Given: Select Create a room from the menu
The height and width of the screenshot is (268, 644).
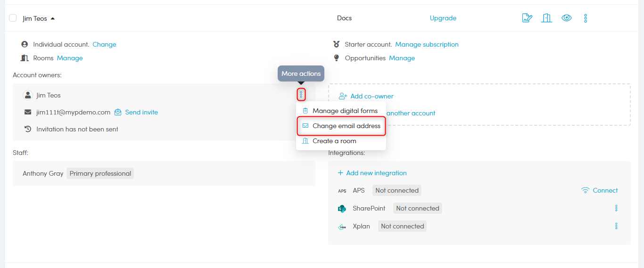Looking at the screenshot, I should (x=334, y=141).
